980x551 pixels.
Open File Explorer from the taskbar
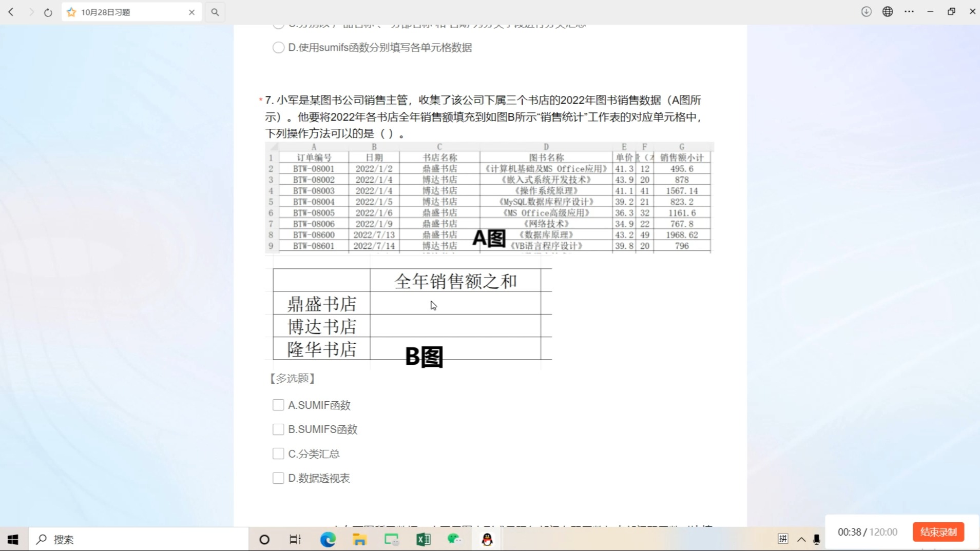point(359,539)
